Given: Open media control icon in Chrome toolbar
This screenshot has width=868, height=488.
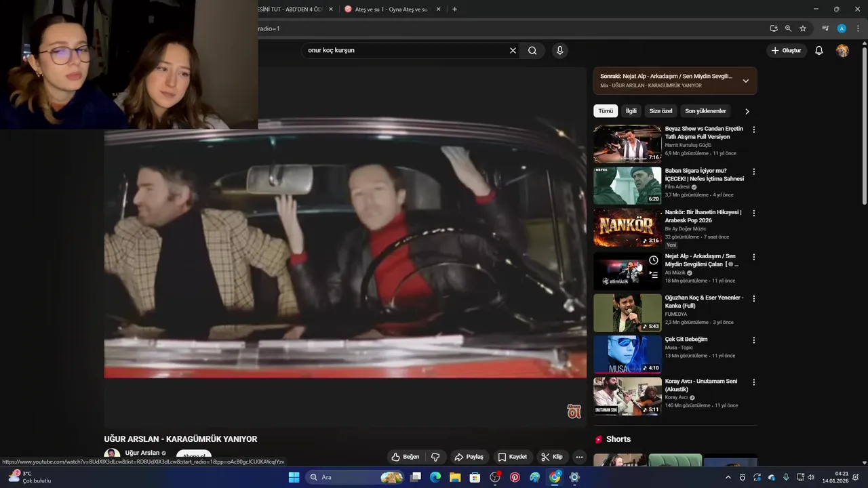Looking at the screenshot, I should click(825, 28).
